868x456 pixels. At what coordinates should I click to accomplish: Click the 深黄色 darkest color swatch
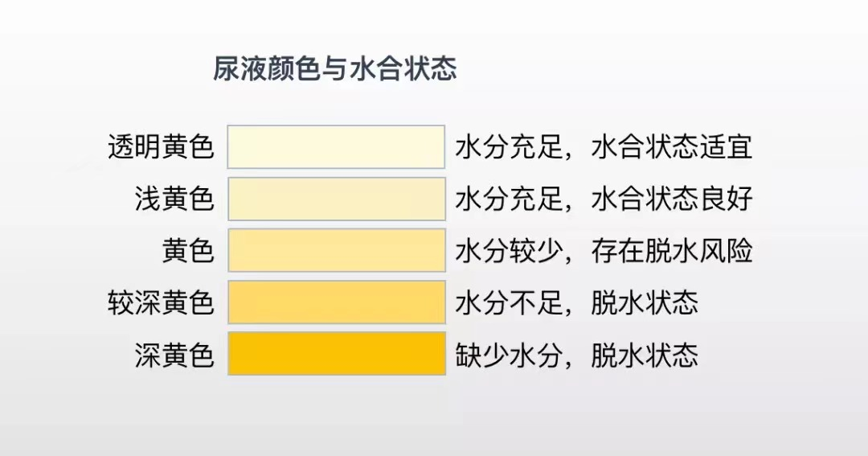[x=336, y=354]
